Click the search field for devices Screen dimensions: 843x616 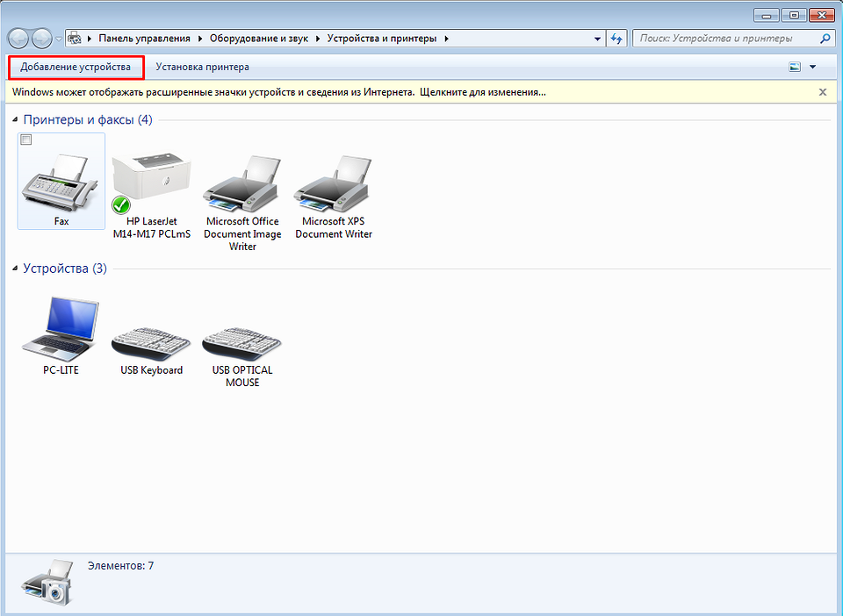(x=727, y=39)
